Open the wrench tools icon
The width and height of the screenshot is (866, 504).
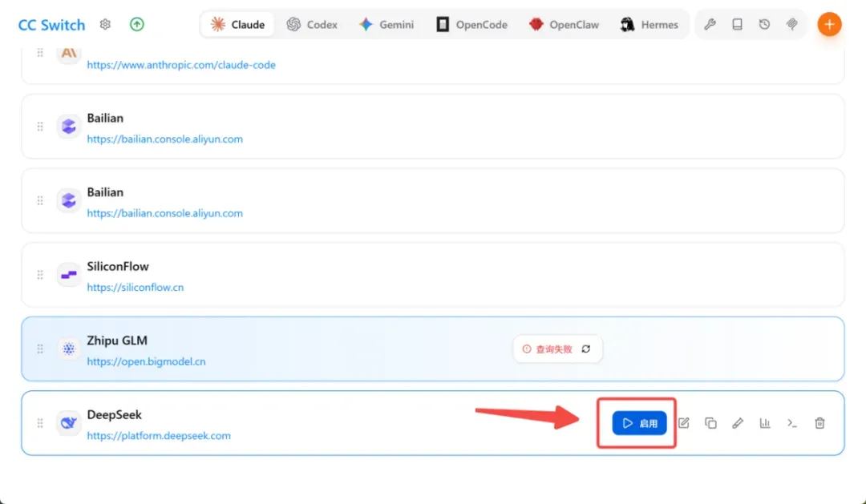(x=710, y=24)
